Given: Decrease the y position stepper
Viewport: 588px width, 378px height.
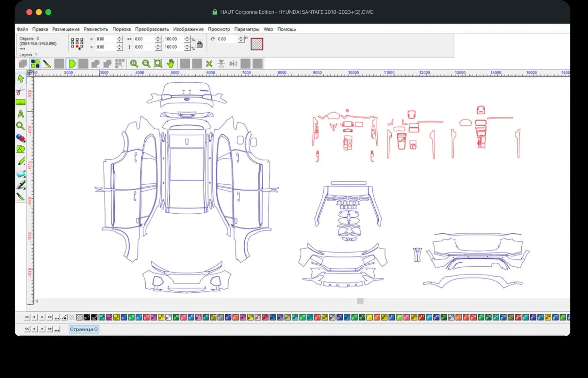Looking at the screenshot, I should click(x=120, y=49).
